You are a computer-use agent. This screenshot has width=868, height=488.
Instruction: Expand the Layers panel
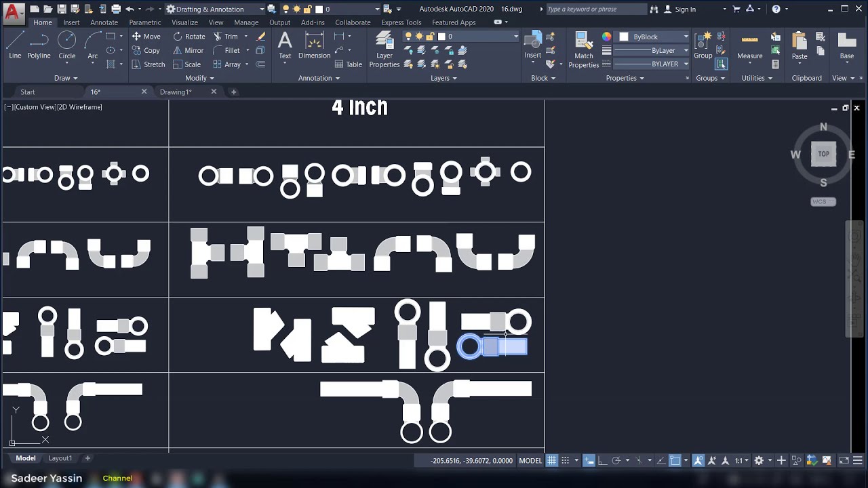[443, 78]
